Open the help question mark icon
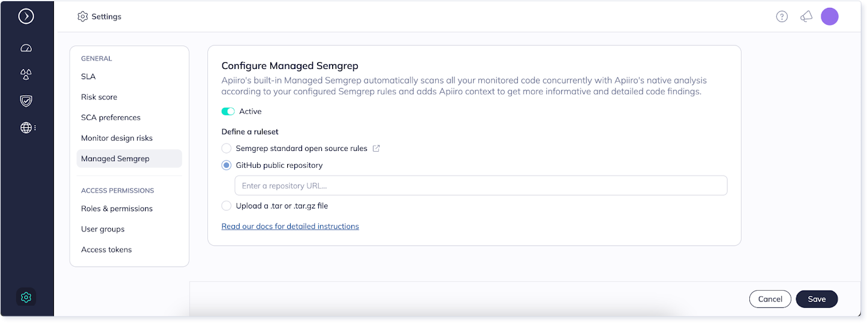Viewport: 868px width, 323px height. (x=782, y=17)
